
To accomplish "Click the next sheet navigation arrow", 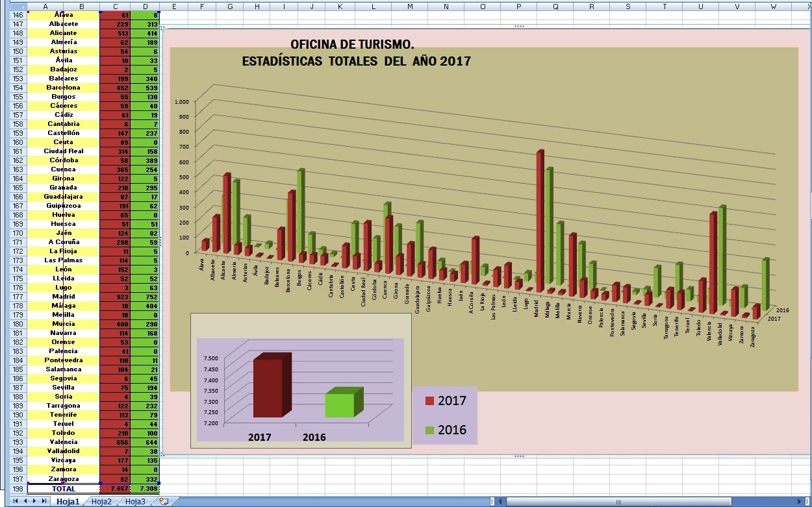I will (x=34, y=501).
